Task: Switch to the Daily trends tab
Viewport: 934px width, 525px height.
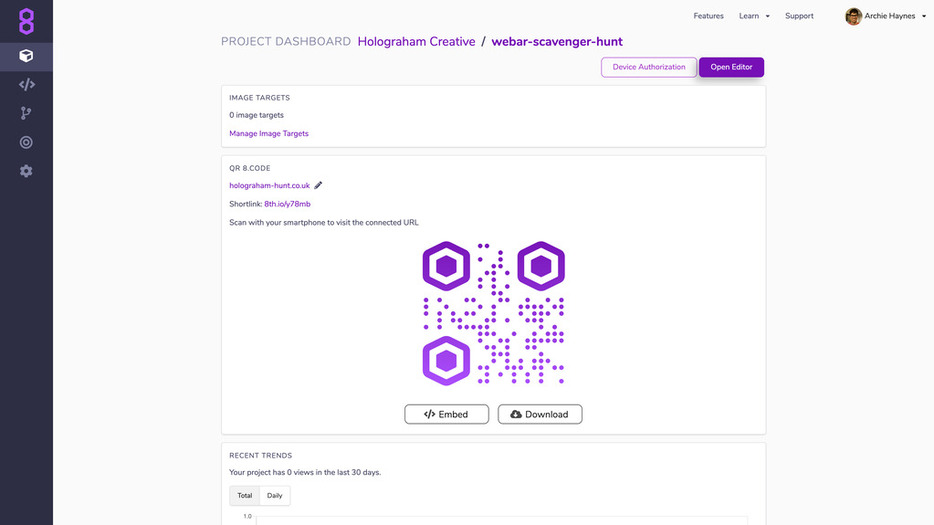Action: pos(275,496)
